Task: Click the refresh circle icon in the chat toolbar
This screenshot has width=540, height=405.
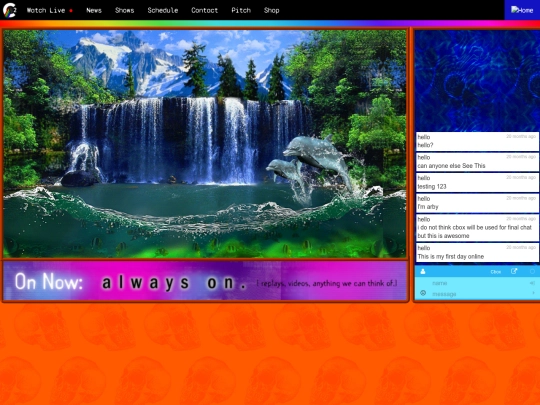Action: [532, 271]
